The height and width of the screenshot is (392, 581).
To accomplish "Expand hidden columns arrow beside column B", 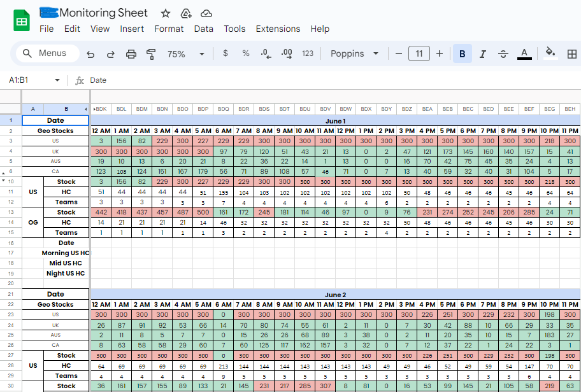I will click(85, 109).
